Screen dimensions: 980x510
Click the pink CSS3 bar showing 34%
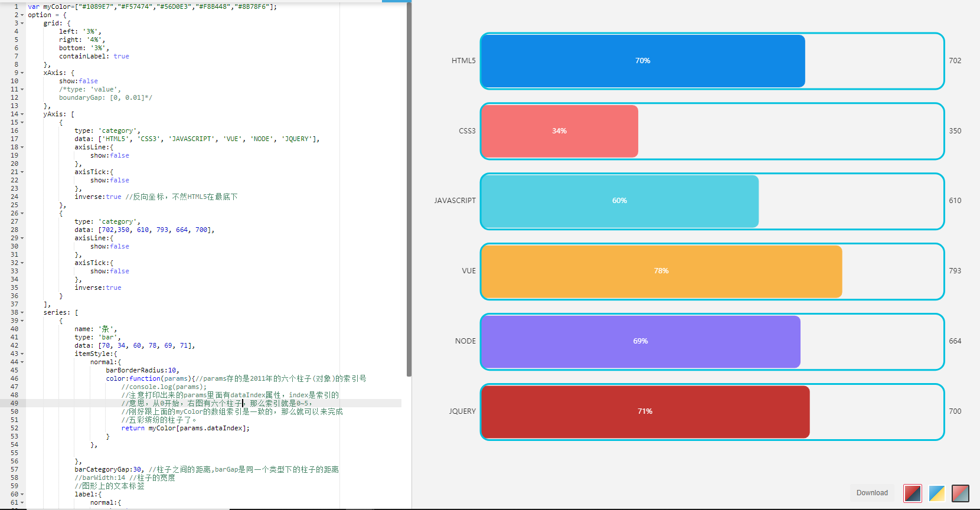click(x=560, y=131)
